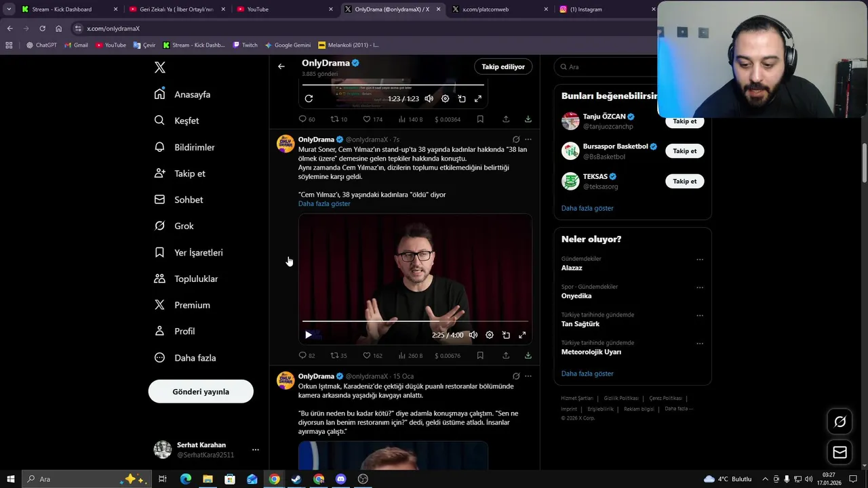Go back with profile header arrow
The image size is (868, 488).
coord(281,66)
